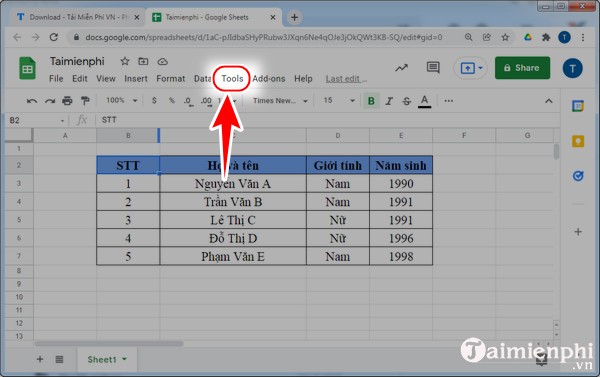Screen dimensions: 600x377
Task: Open the Insert menu
Action: [136, 79]
